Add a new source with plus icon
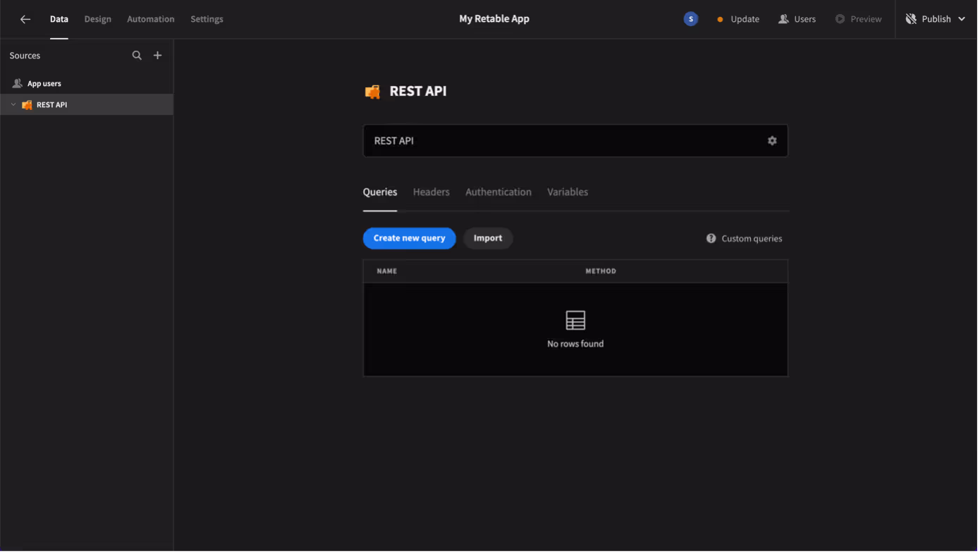 [x=158, y=56]
